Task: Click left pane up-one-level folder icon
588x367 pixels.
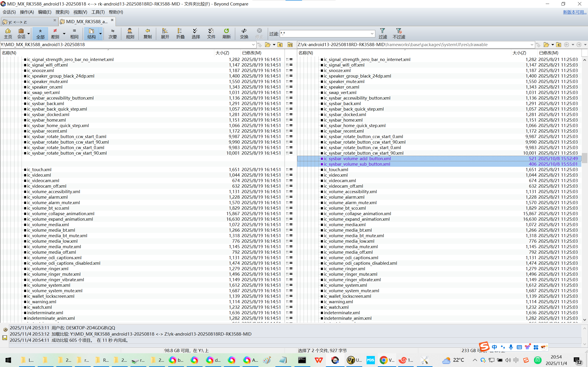Action: tap(280, 45)
